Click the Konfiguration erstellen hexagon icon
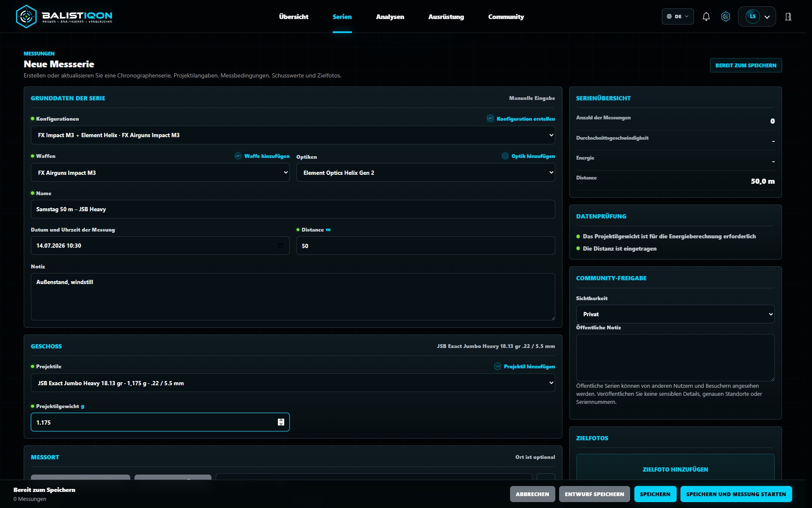 (x=490, y=119)
